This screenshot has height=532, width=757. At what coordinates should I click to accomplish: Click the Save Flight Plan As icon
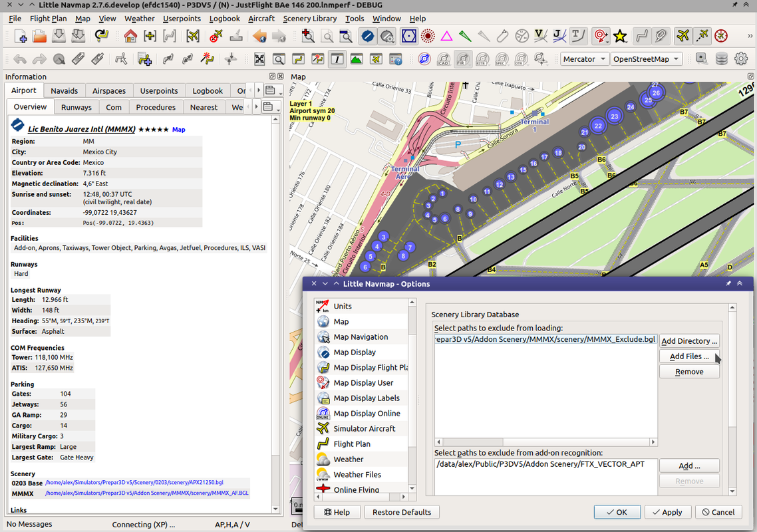pyautogui.click(x=78, y=36)
